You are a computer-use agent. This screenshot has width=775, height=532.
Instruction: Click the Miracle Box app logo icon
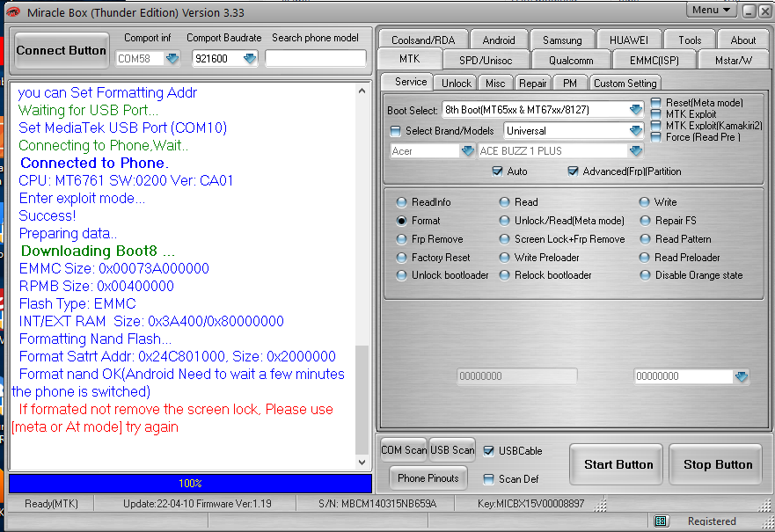click(x=13, y=11)
